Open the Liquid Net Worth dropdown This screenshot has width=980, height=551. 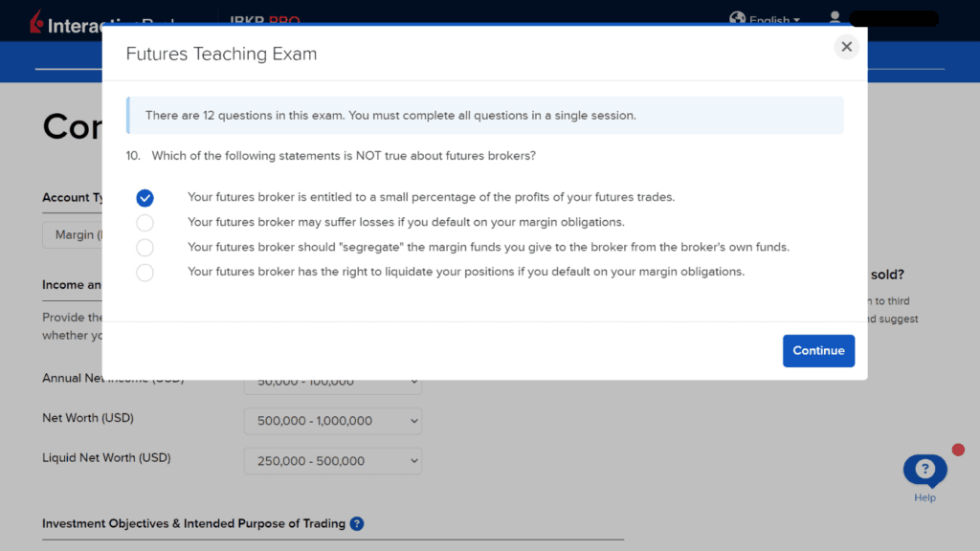332,460
